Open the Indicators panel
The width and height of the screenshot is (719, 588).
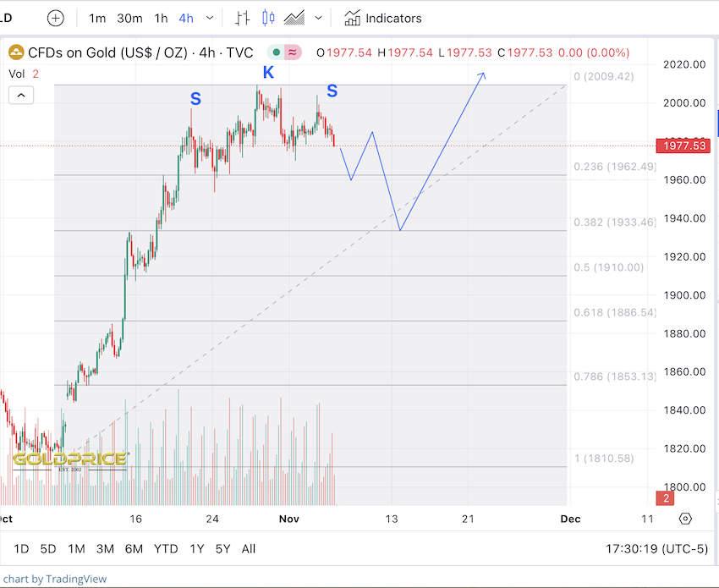(x=382, y=18)
